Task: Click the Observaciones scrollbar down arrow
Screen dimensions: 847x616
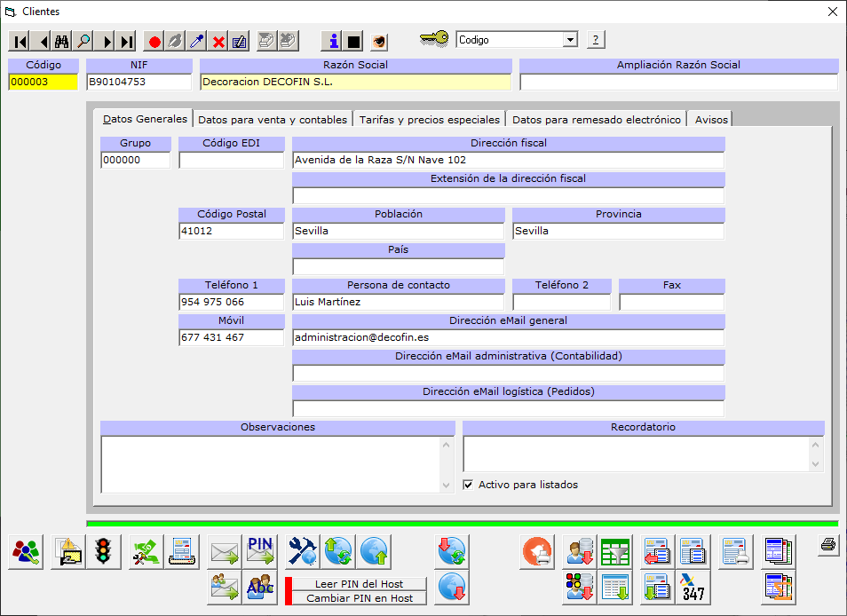Action: [x=447, y=485]
